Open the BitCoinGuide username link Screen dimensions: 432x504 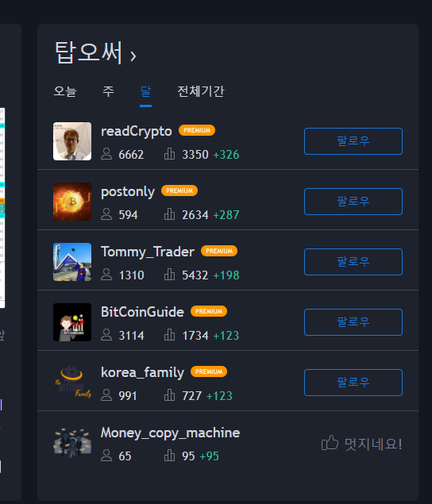[x=142, y=312]
